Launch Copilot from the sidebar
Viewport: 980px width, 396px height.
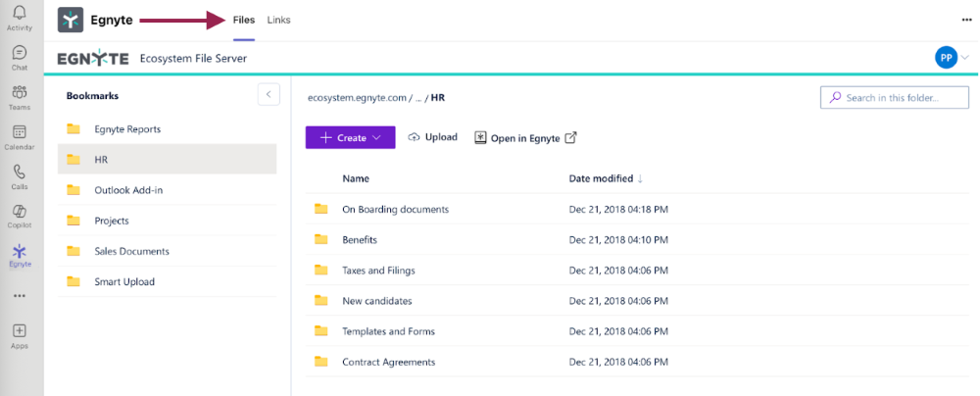tap(20, 217)
